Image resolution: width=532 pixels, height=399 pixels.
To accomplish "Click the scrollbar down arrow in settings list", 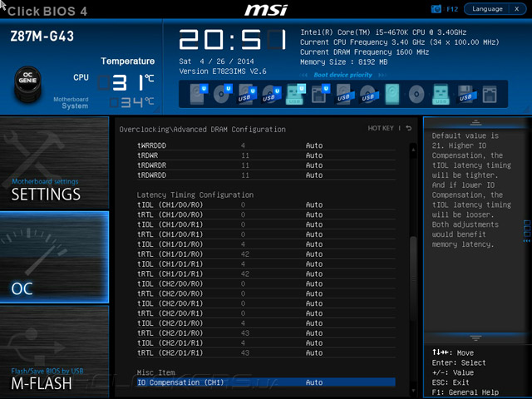I will pos(413,391).
